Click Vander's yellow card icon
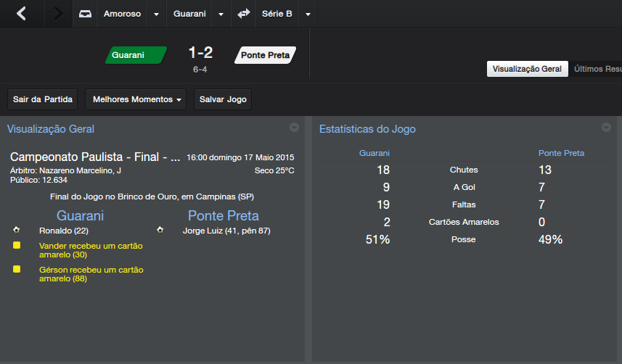This screenshot has height=364, width=622. coord(16,246)
